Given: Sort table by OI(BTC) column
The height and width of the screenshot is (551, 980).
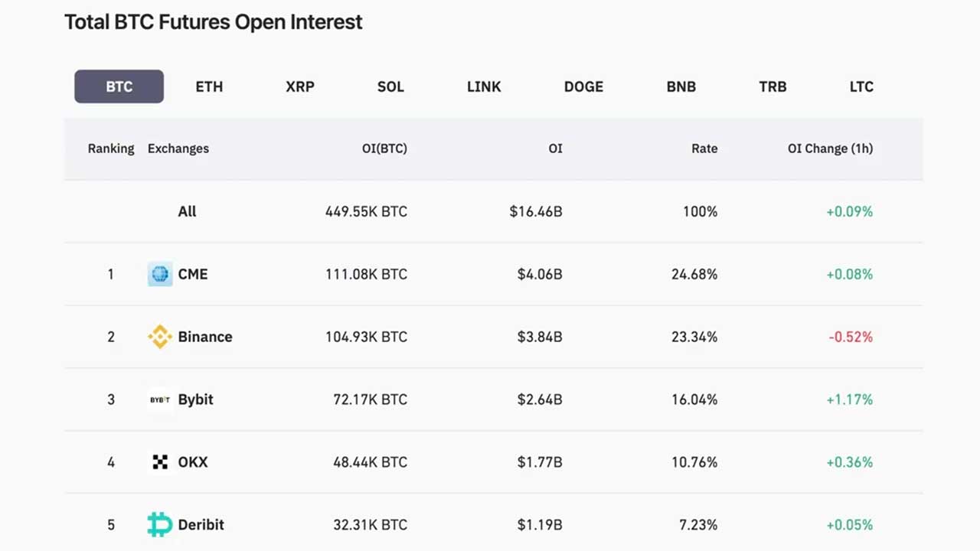Looking at the screenshot, I should (384, 148).
